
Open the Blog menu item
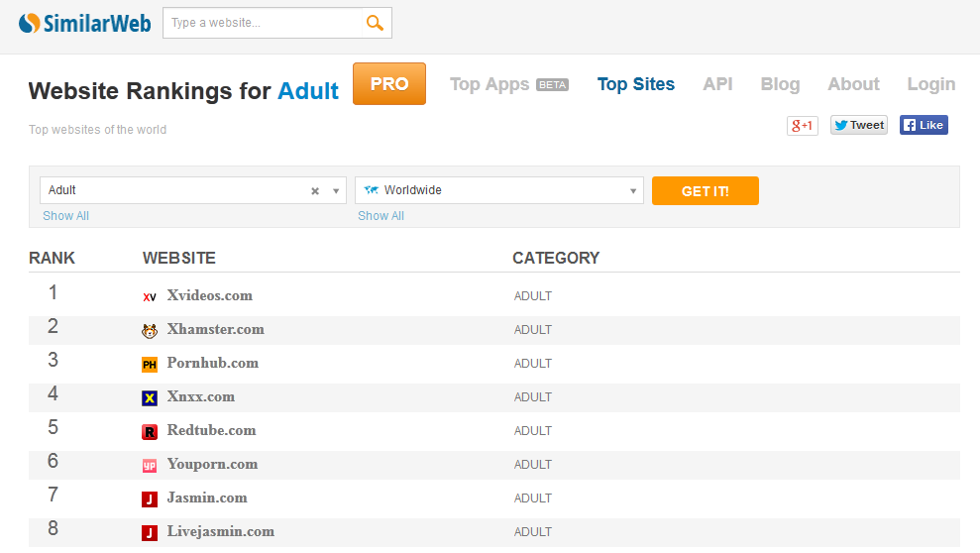pyautogui.click(x=780, y=84)
